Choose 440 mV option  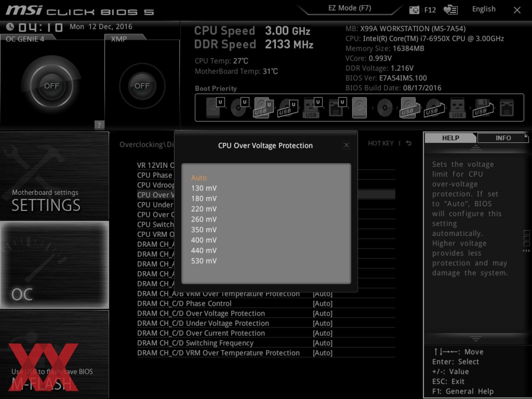[x=204, y=250]
